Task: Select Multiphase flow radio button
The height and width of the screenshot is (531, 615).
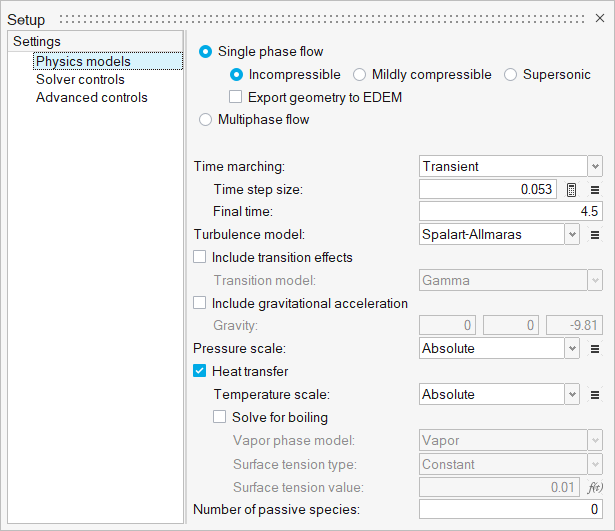Action: (206, 119)
